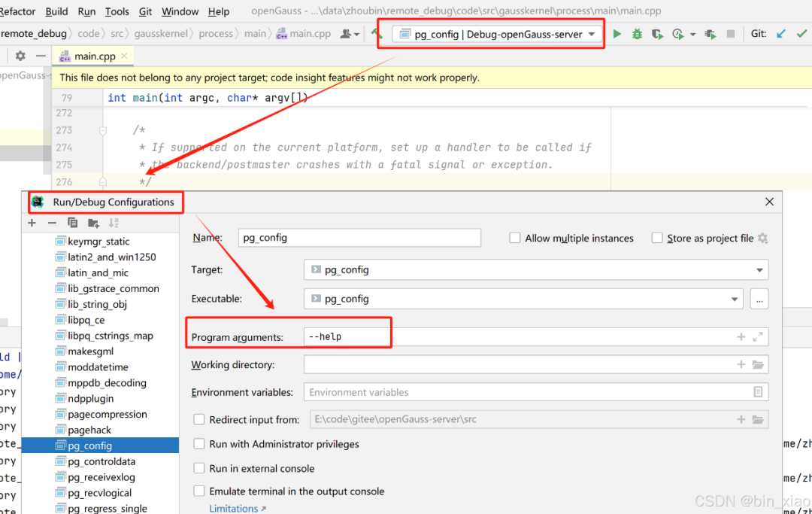Click the attach to process icon
Screen dimensions: 812x514
[x=710, y=34]
